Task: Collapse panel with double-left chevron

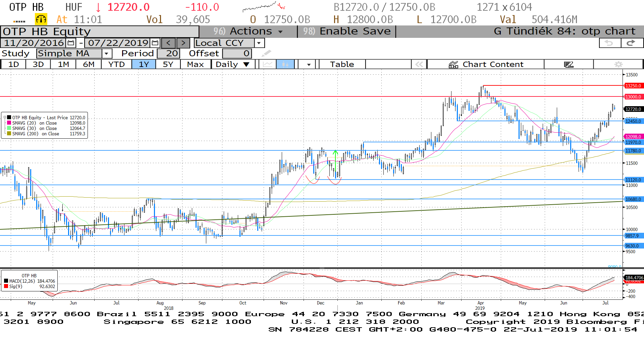Action: coord(419,64)
